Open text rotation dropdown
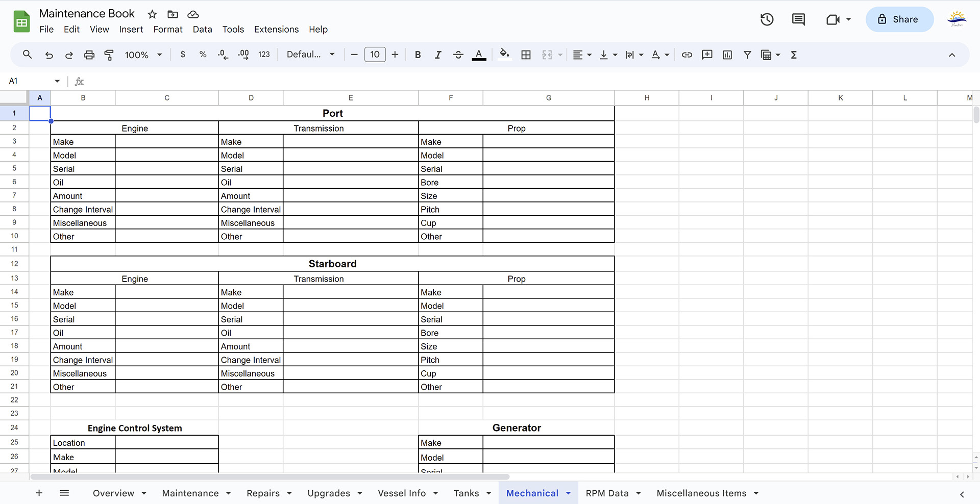 pos(660,55)
